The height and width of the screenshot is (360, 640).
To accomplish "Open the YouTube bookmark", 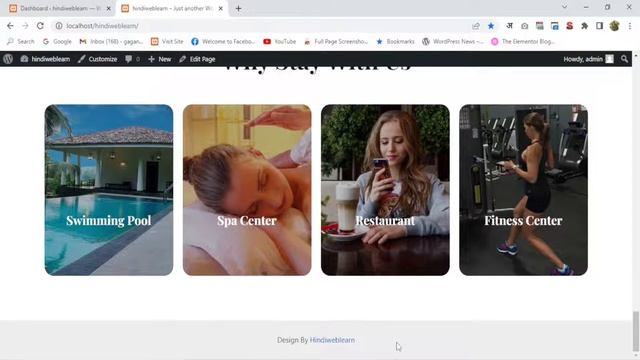I will [x=280, y=41].
